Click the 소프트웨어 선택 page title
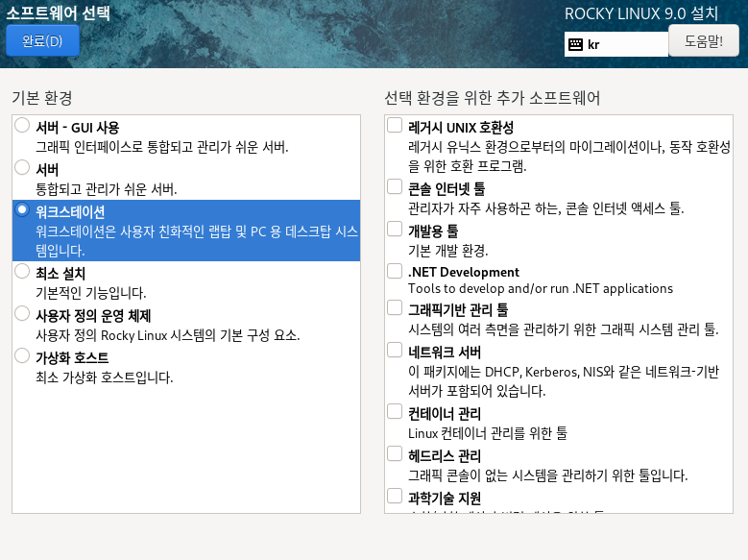The width and height of the screenshot is (748, 560). [58, 12]
